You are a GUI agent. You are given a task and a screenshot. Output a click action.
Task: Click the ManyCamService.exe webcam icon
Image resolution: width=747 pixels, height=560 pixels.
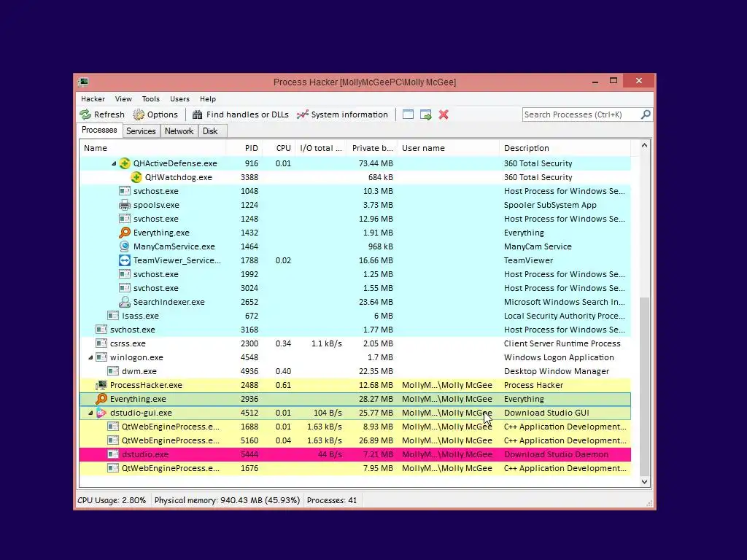124,246
